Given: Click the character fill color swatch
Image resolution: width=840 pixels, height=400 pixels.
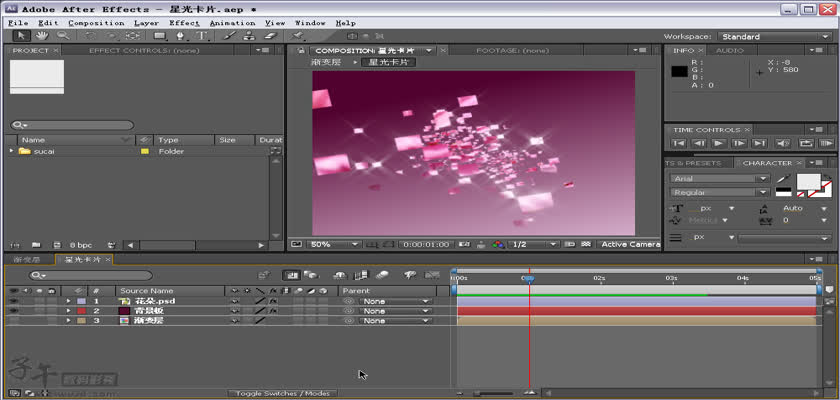Looking at the screenshot, I should (805, 180).
